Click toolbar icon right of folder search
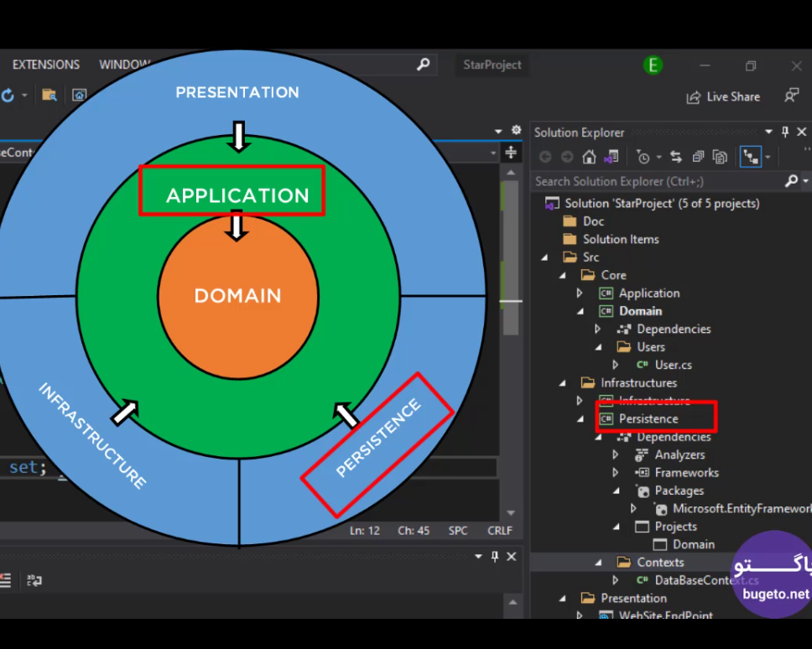812x649 pixels. [79, 96]
